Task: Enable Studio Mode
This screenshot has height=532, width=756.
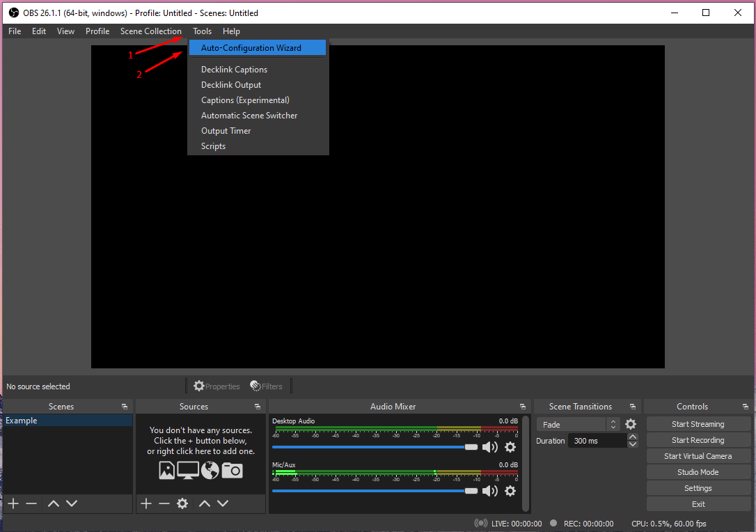Action: pyautogui.click(x=698, y=472)
